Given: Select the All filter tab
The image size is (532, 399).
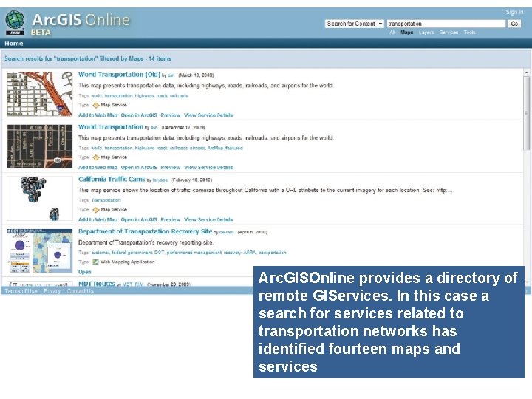Looking at the screenshot, I should (x=392, y=33).
